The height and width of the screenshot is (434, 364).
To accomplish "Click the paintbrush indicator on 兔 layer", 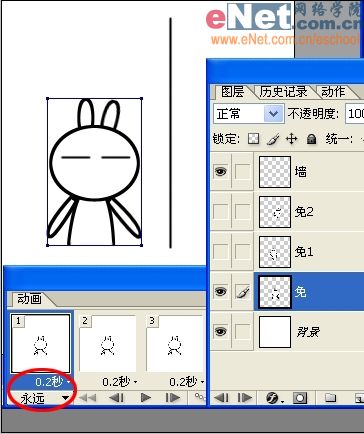I will (243, 292).
